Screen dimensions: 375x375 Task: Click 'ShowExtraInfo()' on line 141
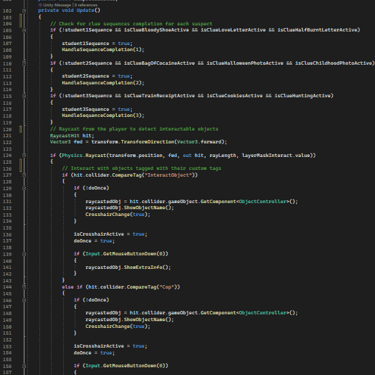[x=147, y=267]
